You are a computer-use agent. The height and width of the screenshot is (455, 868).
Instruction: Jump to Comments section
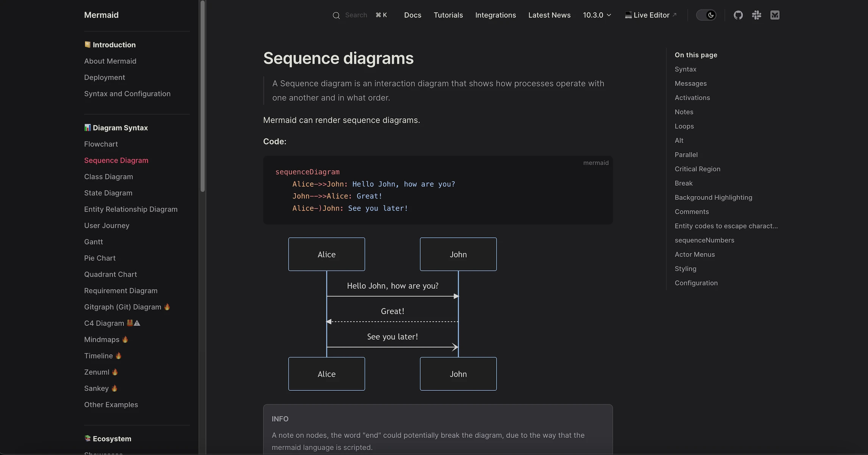(x=691, y=212)
